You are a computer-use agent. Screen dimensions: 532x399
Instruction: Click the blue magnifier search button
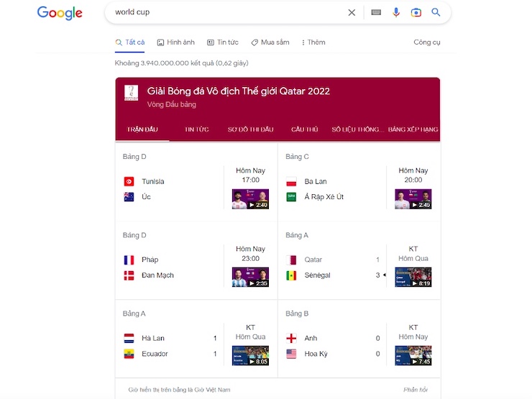coord(436,12)
